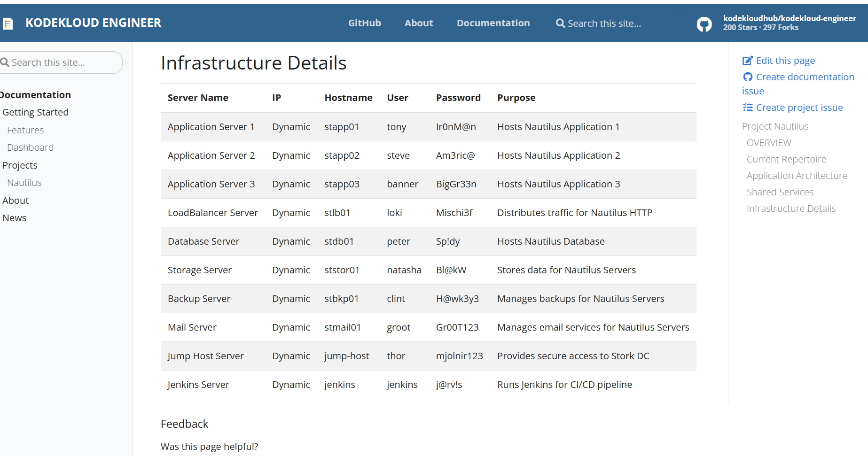The width and height of the screenshot is (868, 456).
Task: Click the stdb01 hostname cell
Action: click(x=339, y=241)
